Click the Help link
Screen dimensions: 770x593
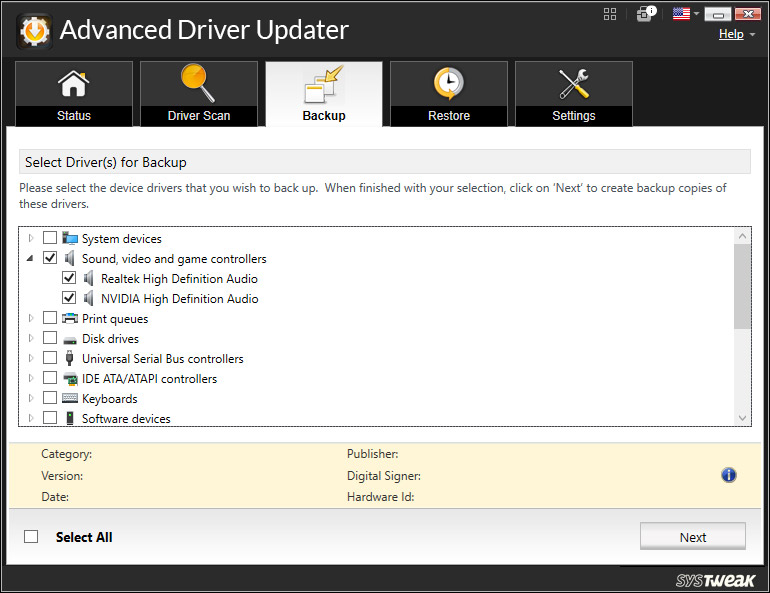click(x=731, y=34)
